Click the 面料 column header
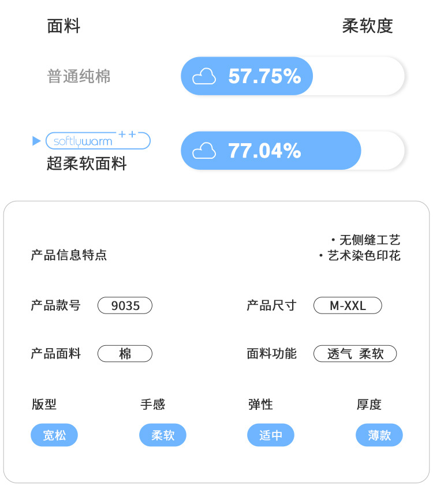 click(x=64, y=26)
